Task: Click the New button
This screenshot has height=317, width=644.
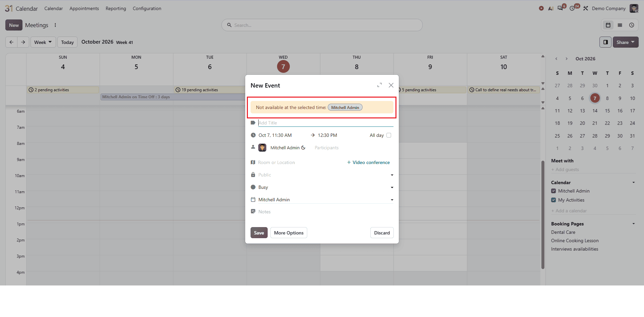Action: pyautogui.click(x=14, y=25)
